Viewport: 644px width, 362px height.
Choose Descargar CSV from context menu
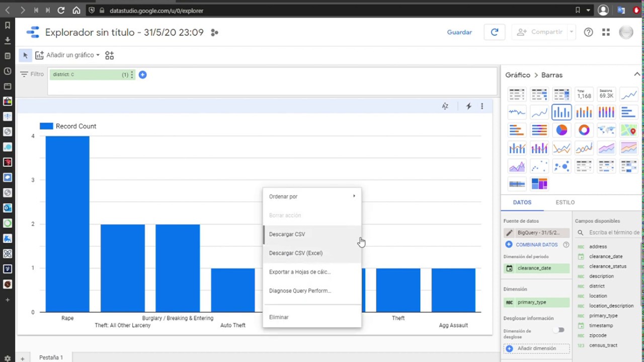point(312,234)
